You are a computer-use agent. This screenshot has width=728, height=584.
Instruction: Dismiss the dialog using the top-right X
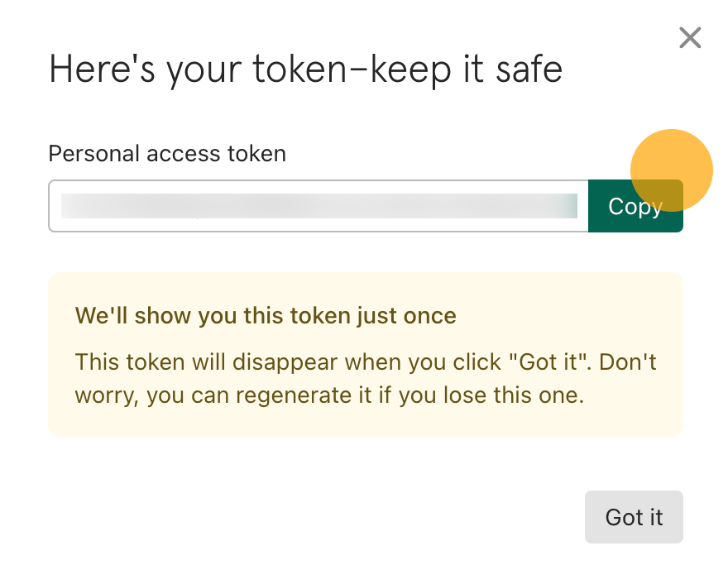[x=690, y=37]
